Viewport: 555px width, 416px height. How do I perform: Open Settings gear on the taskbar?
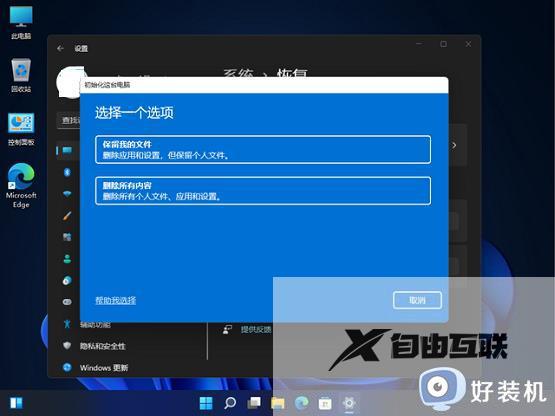point(349,403)
